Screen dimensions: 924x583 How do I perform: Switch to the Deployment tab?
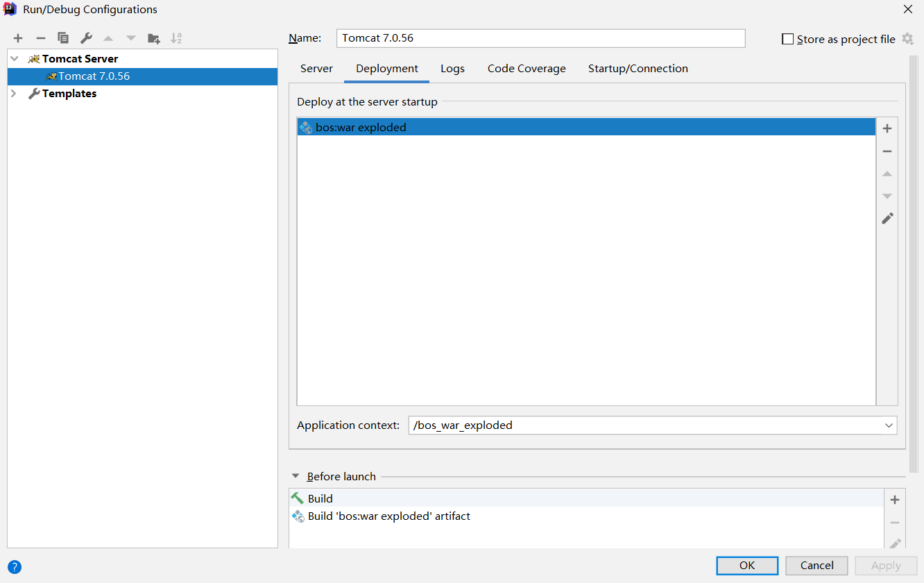click(387, 69)
